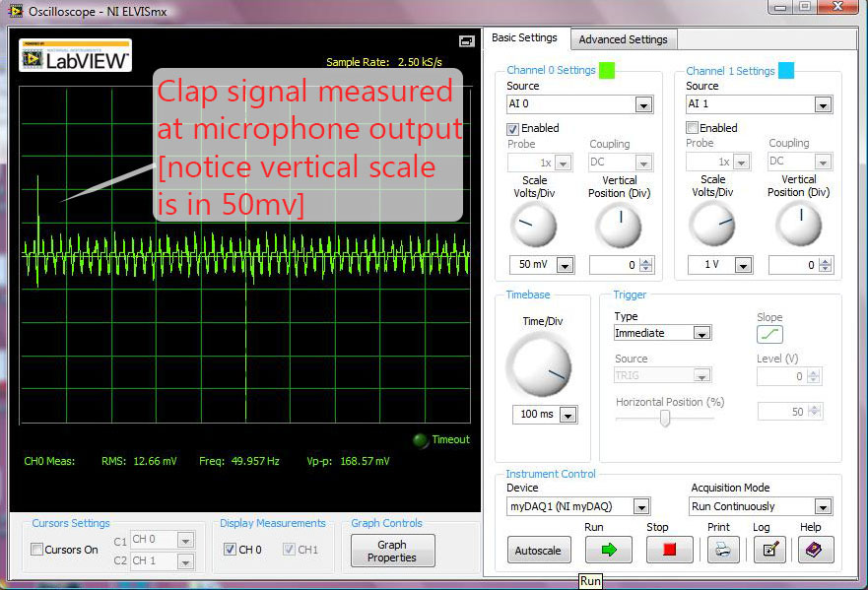
Task: Switch to Advanced Settings tab
Action: point(624,39)
